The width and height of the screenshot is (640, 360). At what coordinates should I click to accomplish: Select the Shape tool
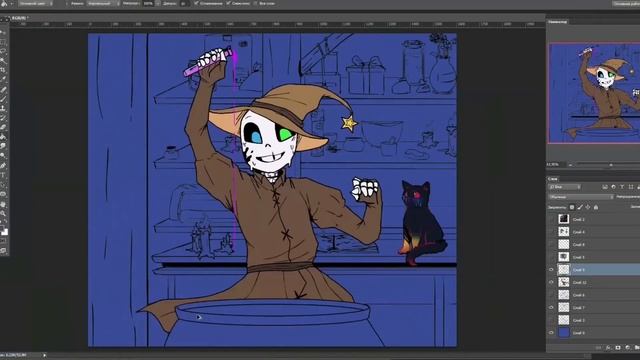(3, 194)
